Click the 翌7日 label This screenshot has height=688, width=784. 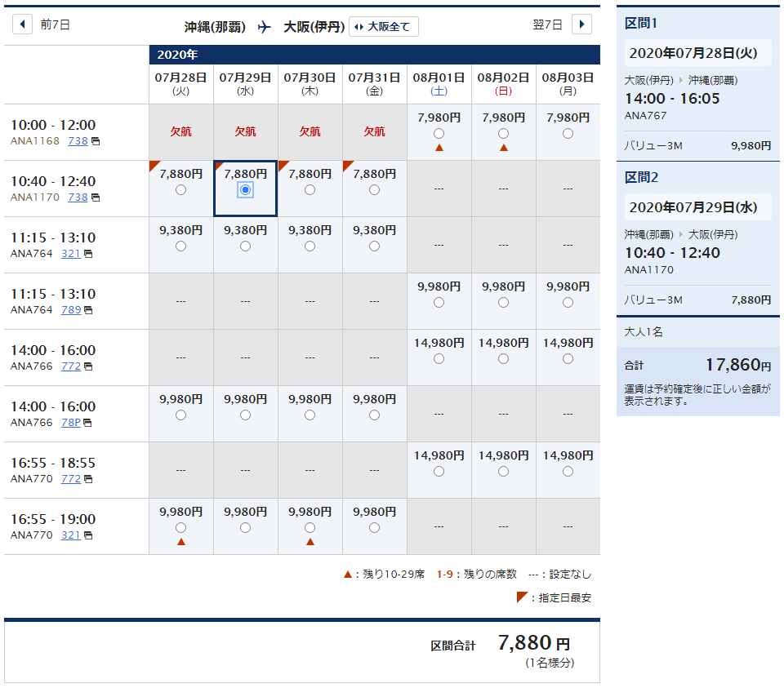547,24
